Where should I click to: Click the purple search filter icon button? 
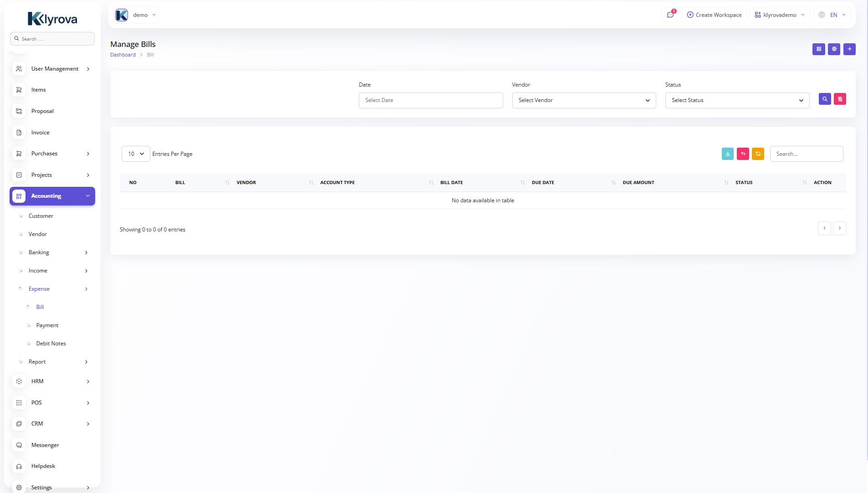point(824,99)
